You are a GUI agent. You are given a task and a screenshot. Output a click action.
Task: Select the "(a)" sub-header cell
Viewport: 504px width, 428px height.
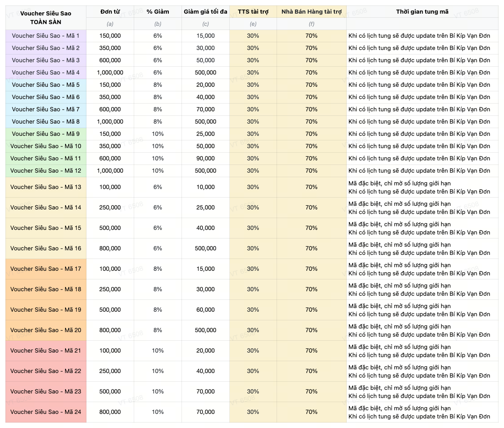tap(110, 24)
